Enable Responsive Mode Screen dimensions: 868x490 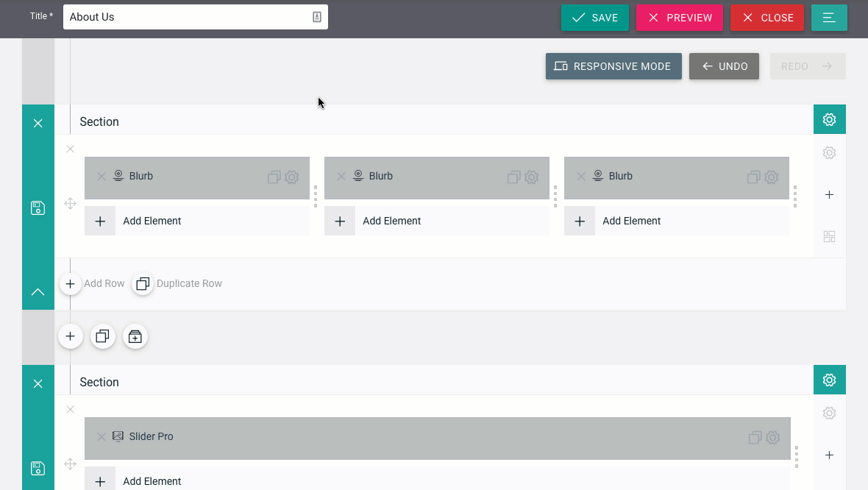pos(613,65)
